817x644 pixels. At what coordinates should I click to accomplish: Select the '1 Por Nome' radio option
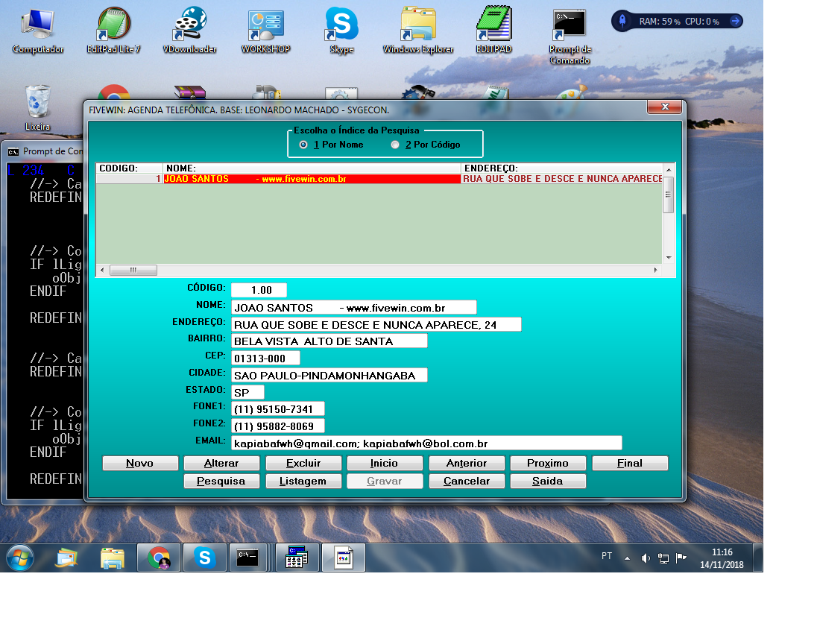303,145
